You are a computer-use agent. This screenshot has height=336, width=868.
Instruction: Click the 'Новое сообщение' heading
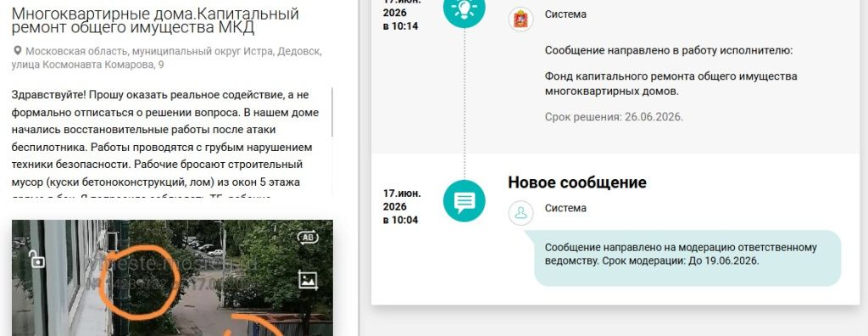(576, 182)
